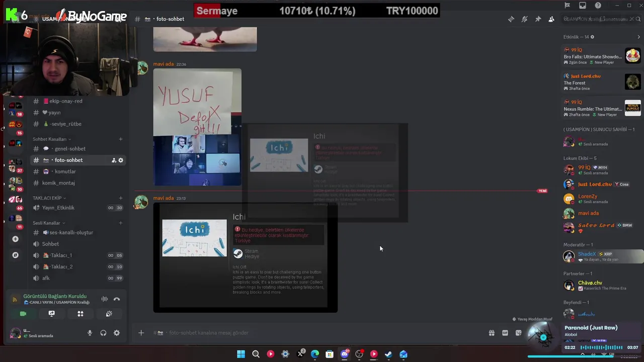Click the Görüntülü Bağlantı Kuruldu status text
The width and height of the screenshot is (644, 362).
[55, 296]
